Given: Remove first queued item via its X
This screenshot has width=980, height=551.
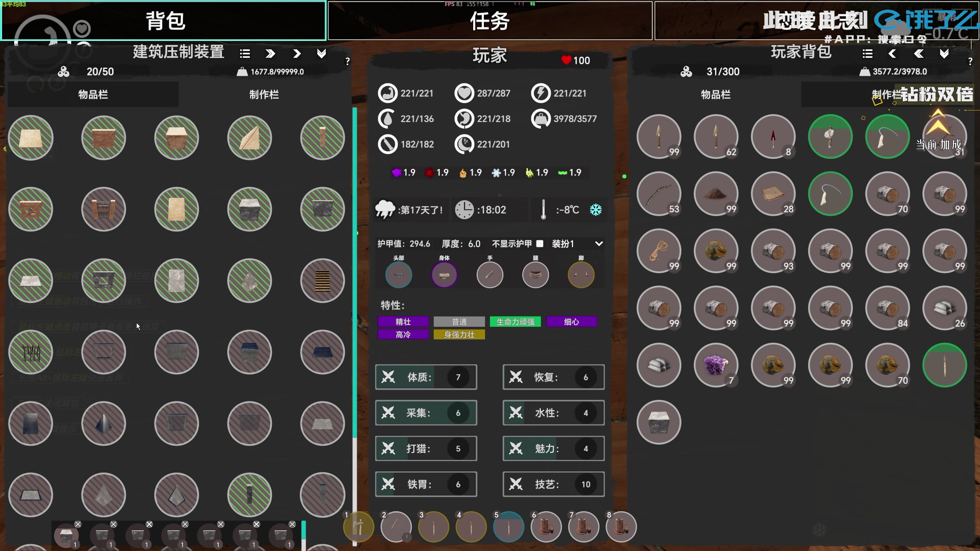Looking at the screenshot, I should pyautogui.click(x=78, y=524).
